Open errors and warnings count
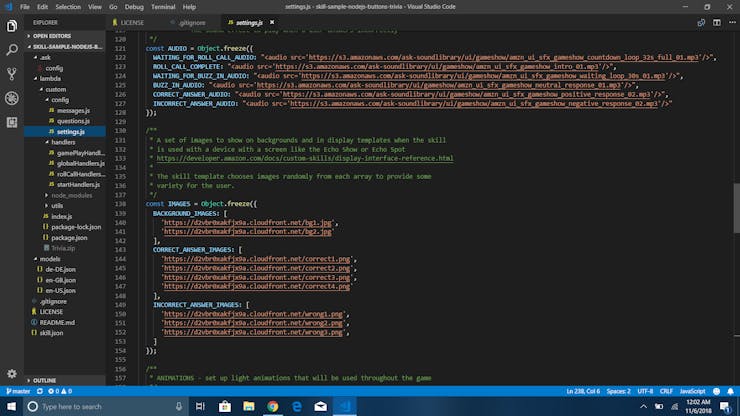 [60, 391]
